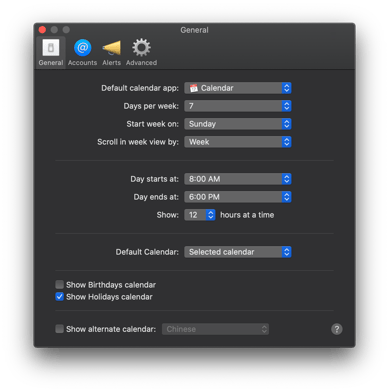Viewport: 389px width, 392px height.
Task: Enable Show alternate calendar checkbox
Action: pos(59,329)
